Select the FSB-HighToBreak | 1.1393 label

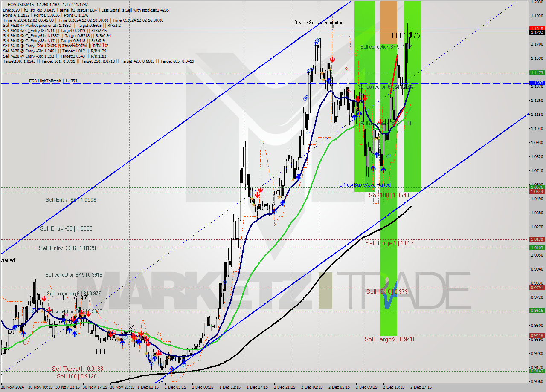[x=53, y=81]
